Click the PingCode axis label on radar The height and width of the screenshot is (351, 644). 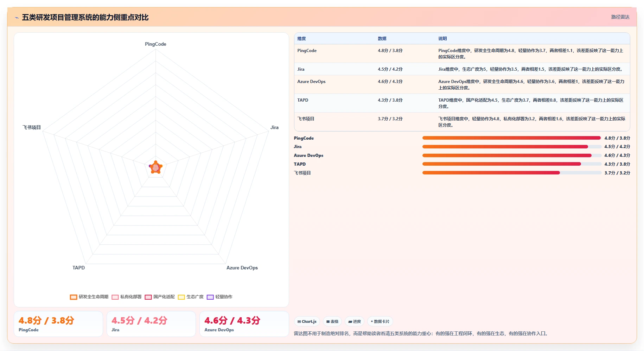[155, 44]
